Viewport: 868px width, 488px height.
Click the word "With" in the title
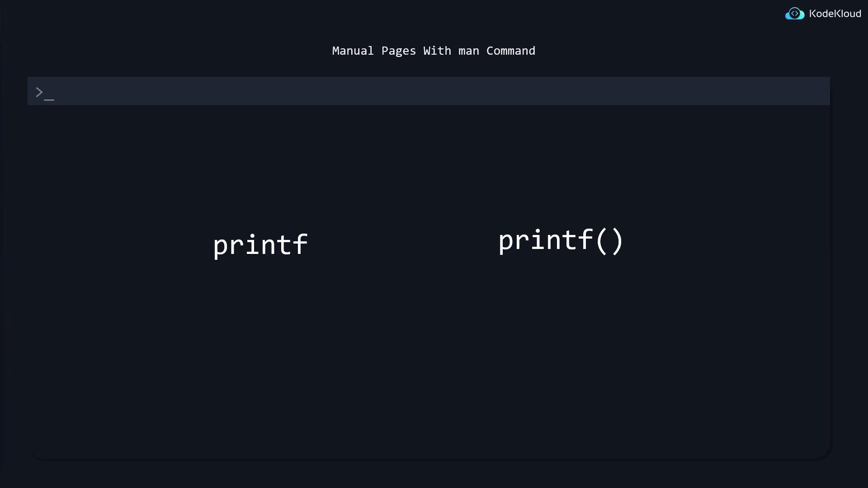pyautogui.click(x=437, y=51)
